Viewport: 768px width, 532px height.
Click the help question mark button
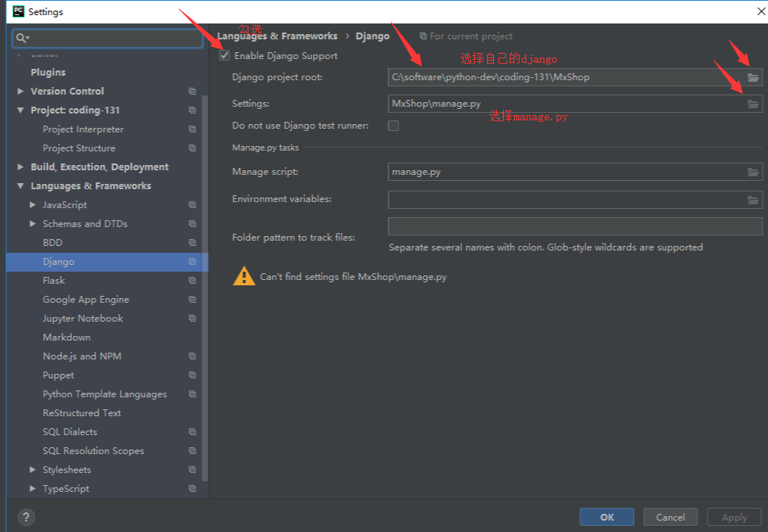click(x=26, y=517)
